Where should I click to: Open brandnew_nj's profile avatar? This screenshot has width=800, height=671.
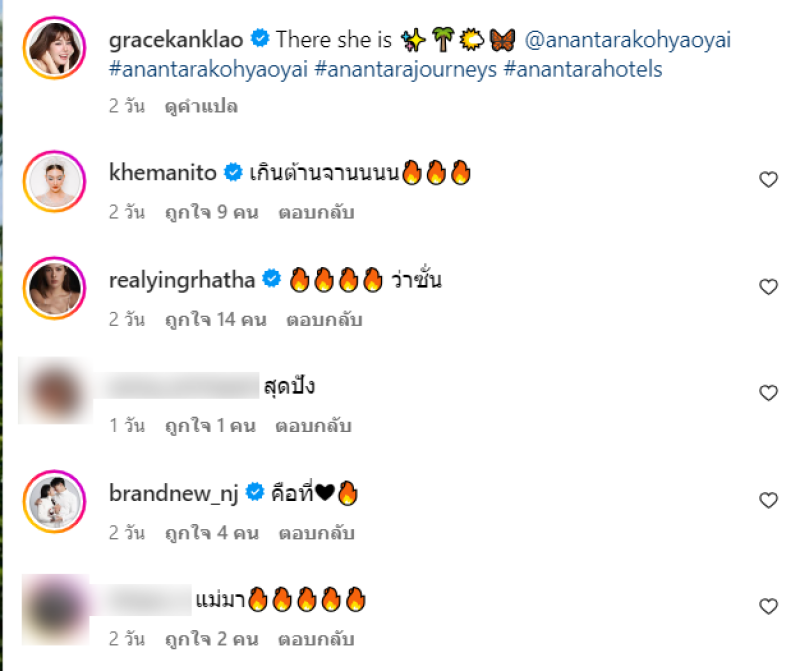coord(54,502)
